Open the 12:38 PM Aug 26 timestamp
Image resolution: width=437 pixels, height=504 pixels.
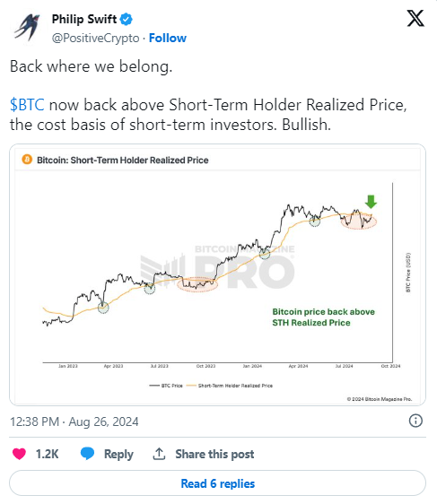coord(74,421)
